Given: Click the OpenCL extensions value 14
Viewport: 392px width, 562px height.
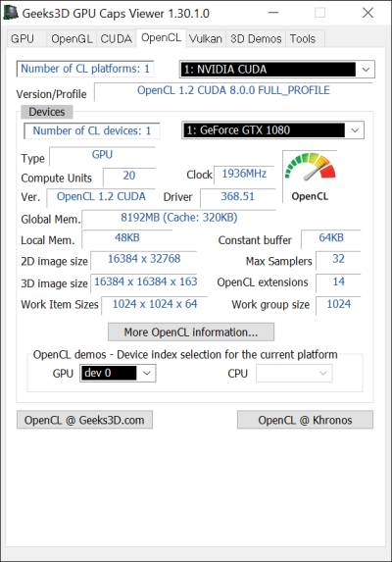Looking at the screenshot, I should [339, 282].
